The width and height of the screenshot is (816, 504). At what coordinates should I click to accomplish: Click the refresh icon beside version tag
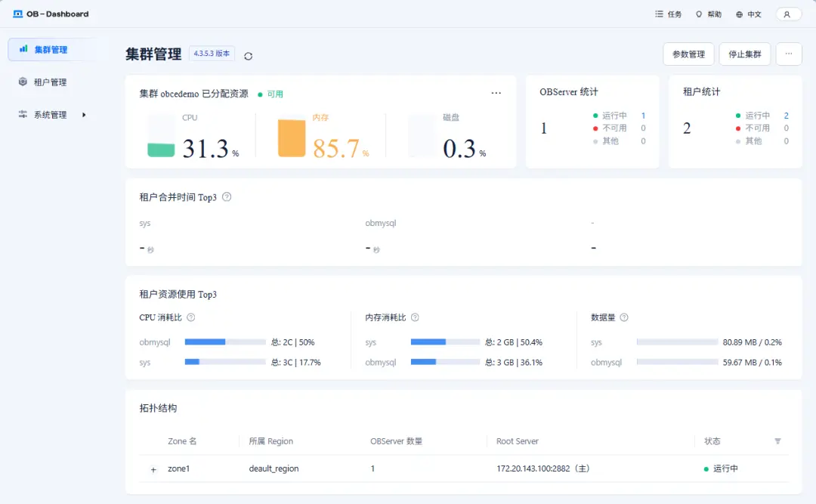click(249, 56)
